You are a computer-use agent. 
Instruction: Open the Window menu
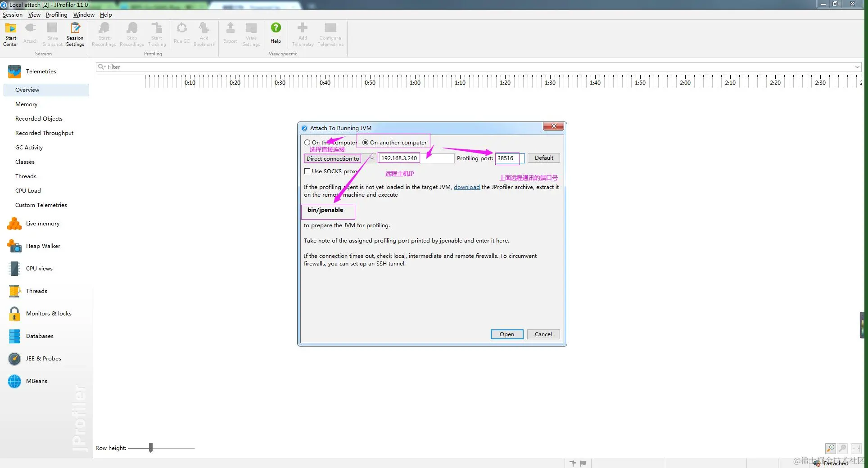click(x=84, y=15)
